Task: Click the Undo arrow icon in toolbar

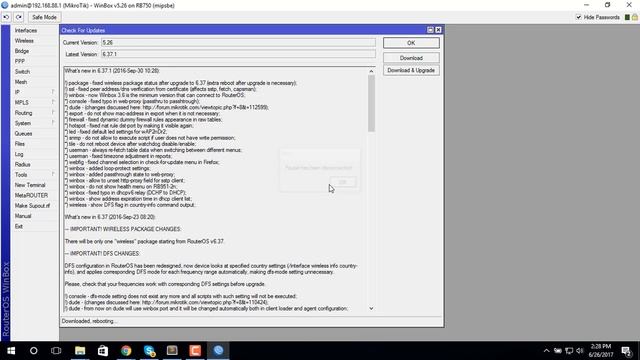Action: 6,17
